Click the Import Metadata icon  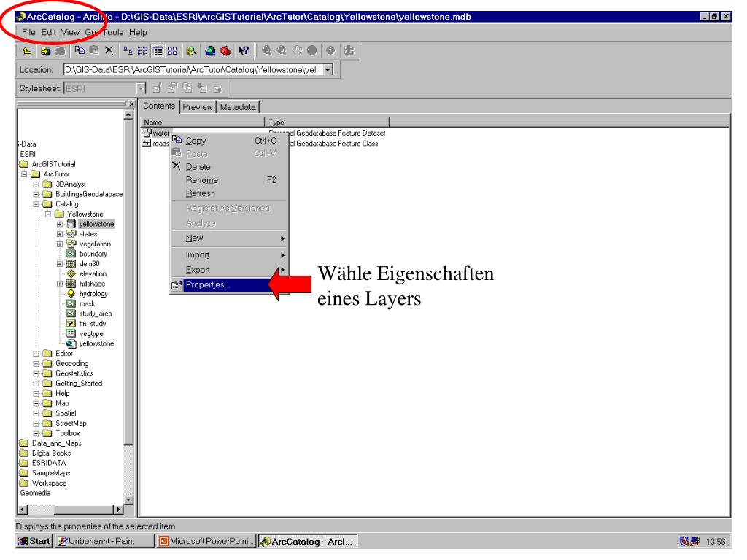(203, 88)
